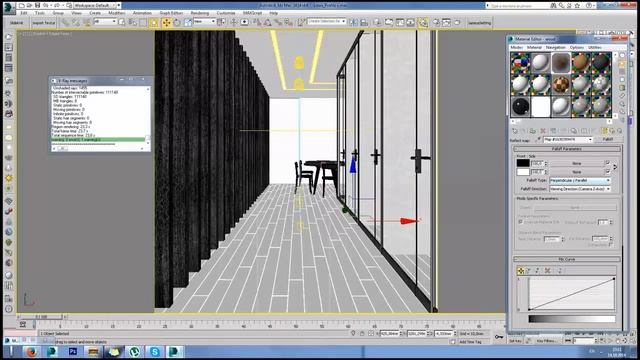Image resolution: width=640 pixels, height=360 pixels.
Task: Open the Material Editor toolbar icon
Action: tap(423, 22)
